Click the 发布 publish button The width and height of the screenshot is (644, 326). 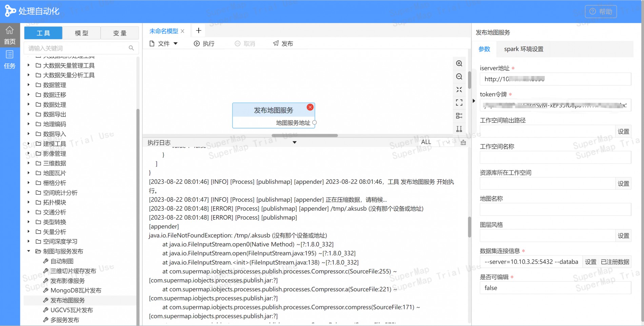283,43
